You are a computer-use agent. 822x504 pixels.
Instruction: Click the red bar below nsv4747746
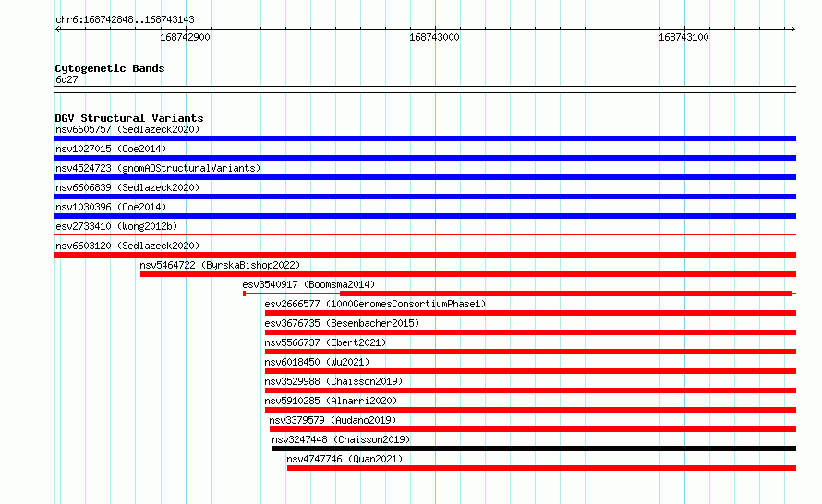click(x=541, y=468)
